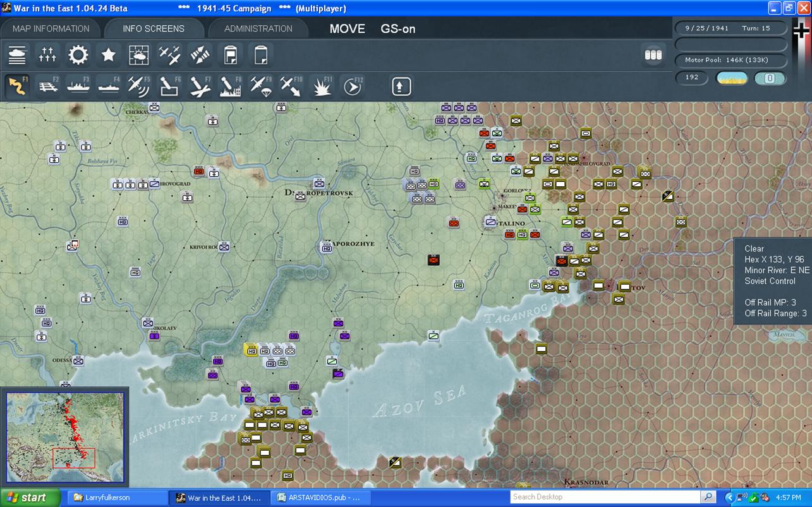Select F3 naval transport mode

pos(78,86)
